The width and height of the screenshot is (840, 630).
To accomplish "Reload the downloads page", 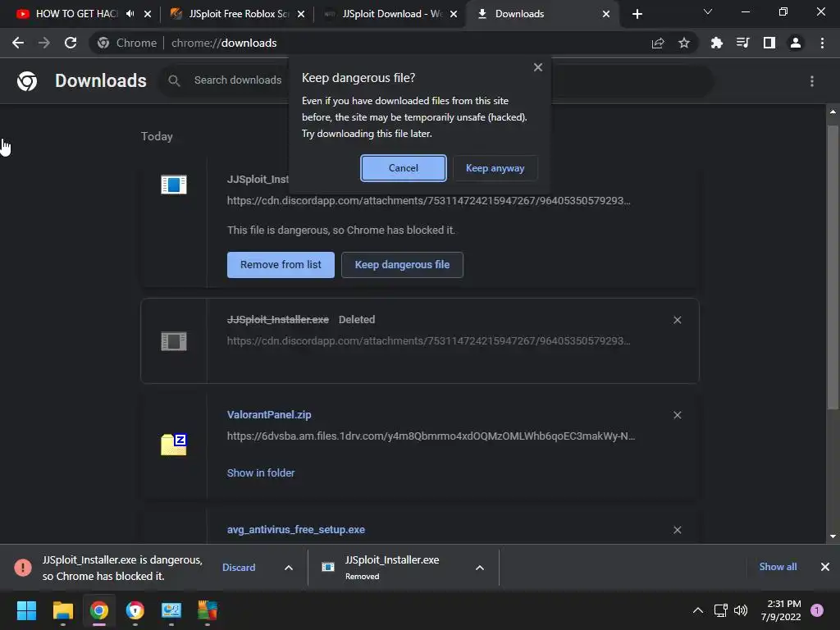I will [x=71, y=43].
